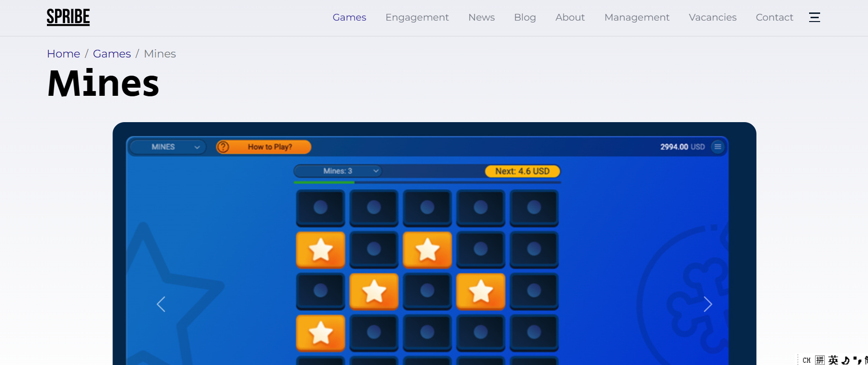Open the Management navigation item
Image resolution: width=868 pixels, height=365 pixels.
[637, 17]
